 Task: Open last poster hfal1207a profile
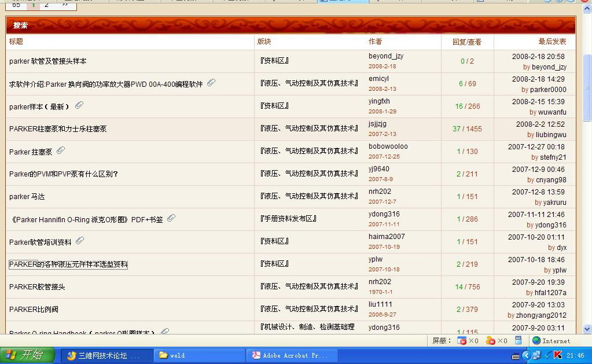pos(550,293)
